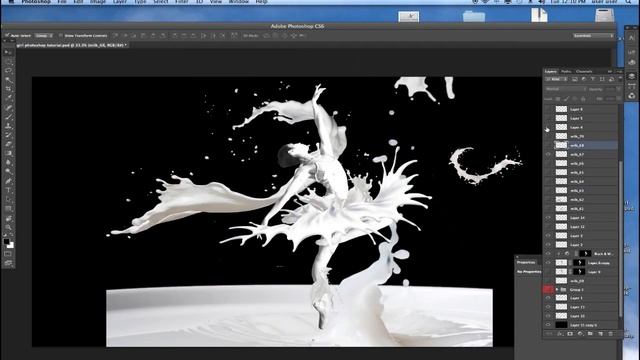Viewport: 640px width, 360px height.
Task: Enable Show Transform Controls checkbox
Action: point(60,36)
